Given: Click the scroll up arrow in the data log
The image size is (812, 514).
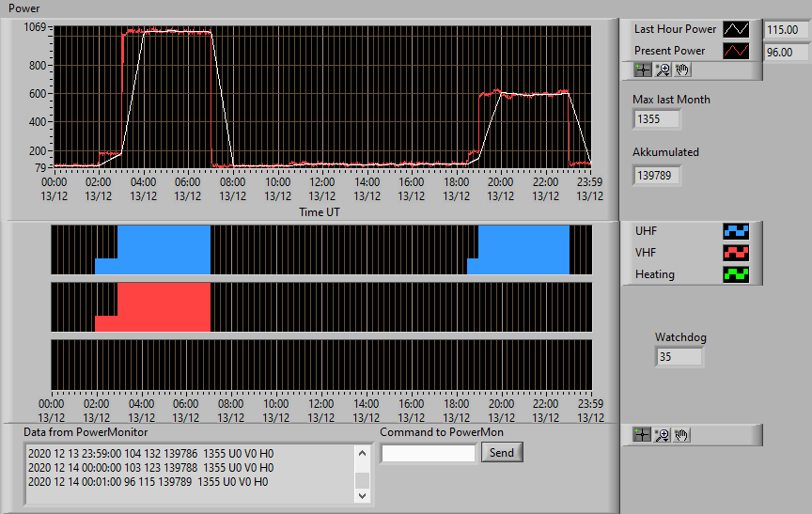Looking at the screenshot, I should click(x=362, y=454).
